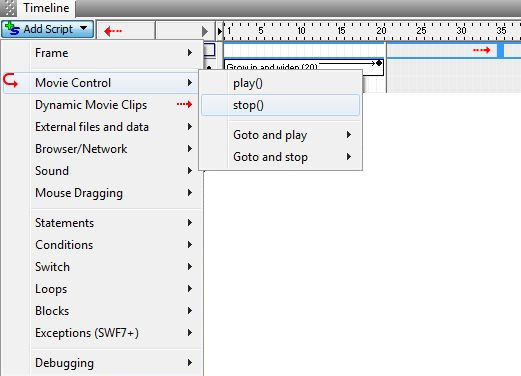
Task: Click frame 10 on the timeline ruler
Action: (x=301, y=31)
